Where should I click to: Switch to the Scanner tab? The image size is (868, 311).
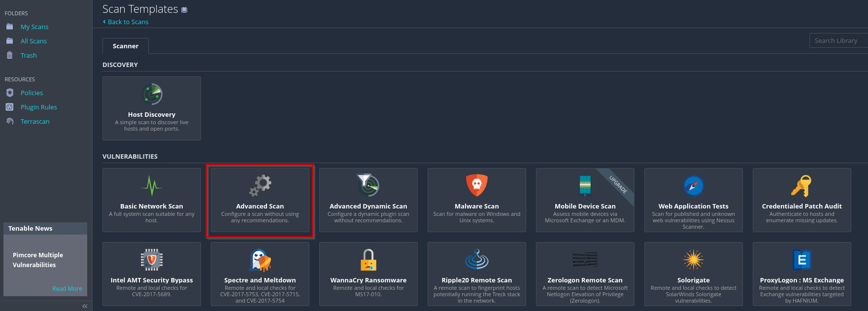(x=126, y=46)
